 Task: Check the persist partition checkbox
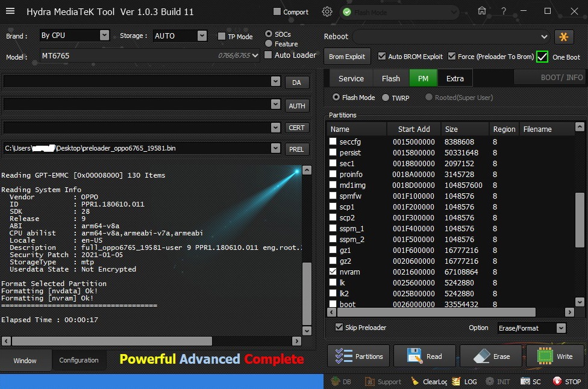333,152
